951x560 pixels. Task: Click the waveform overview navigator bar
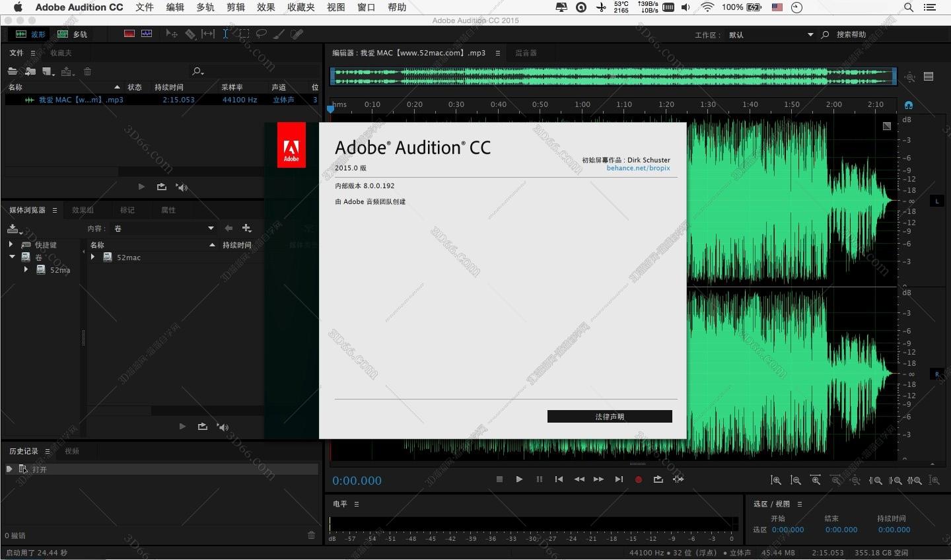613,77
